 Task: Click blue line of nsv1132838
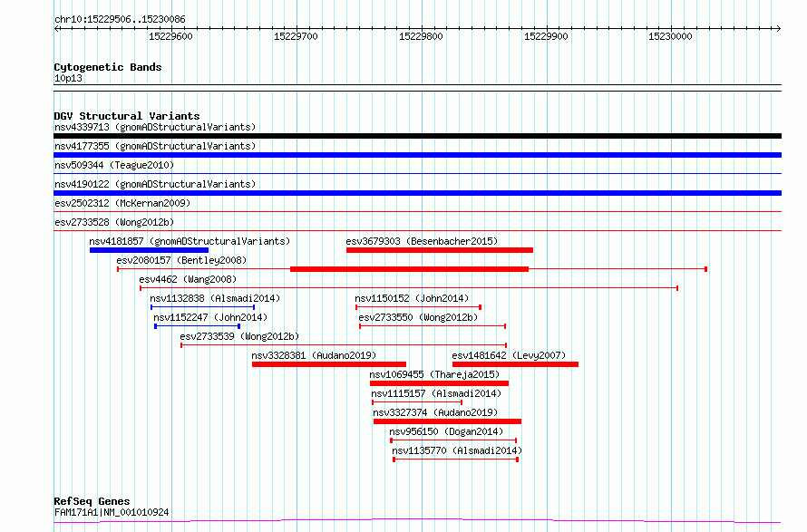[203, 307]
